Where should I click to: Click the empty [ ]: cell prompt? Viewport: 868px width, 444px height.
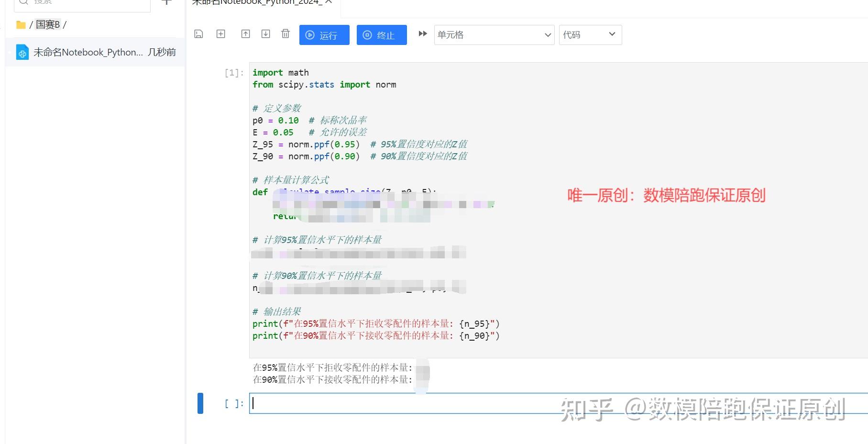pyautogui.click(x=234, y=404)
